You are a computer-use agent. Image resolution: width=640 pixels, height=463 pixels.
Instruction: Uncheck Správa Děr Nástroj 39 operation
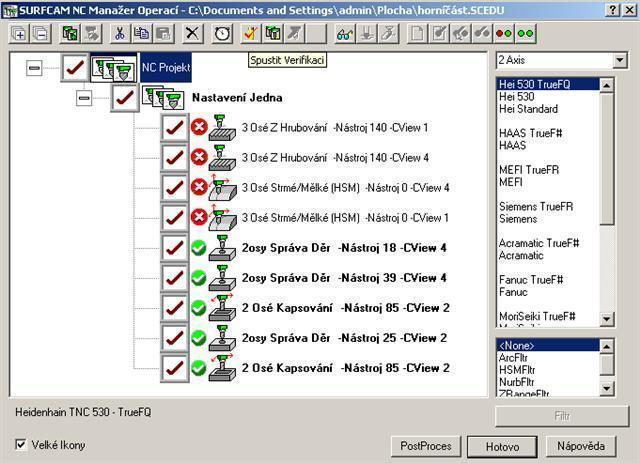click(175, 278)
